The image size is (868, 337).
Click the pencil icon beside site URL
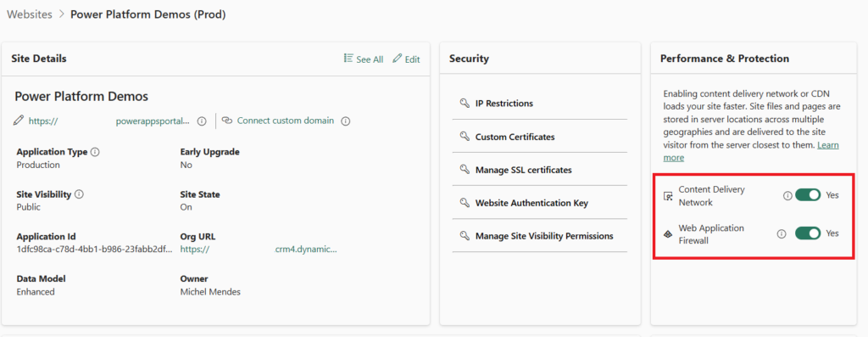point(20,121)
